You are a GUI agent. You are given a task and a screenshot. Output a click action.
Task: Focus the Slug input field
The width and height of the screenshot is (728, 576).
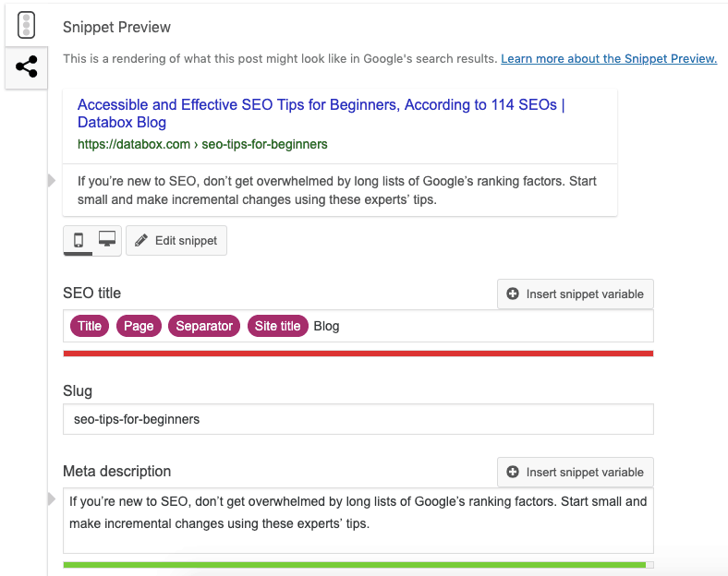358,419
